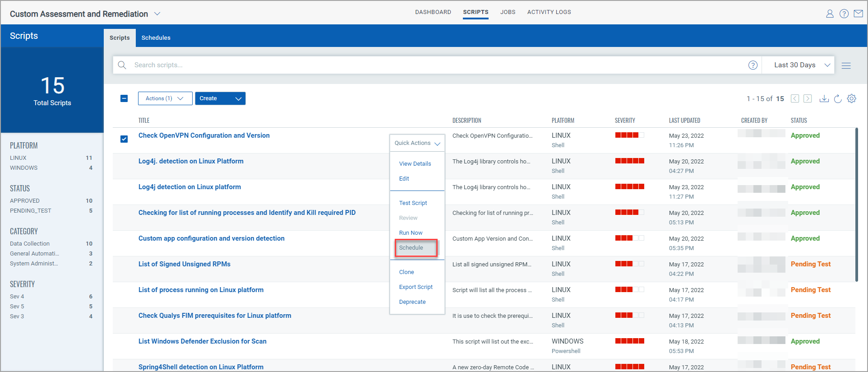The height and width of the screenshot is (372, 868).
Task: Sort by SEVERITY column header
Action: pos(625,121)
